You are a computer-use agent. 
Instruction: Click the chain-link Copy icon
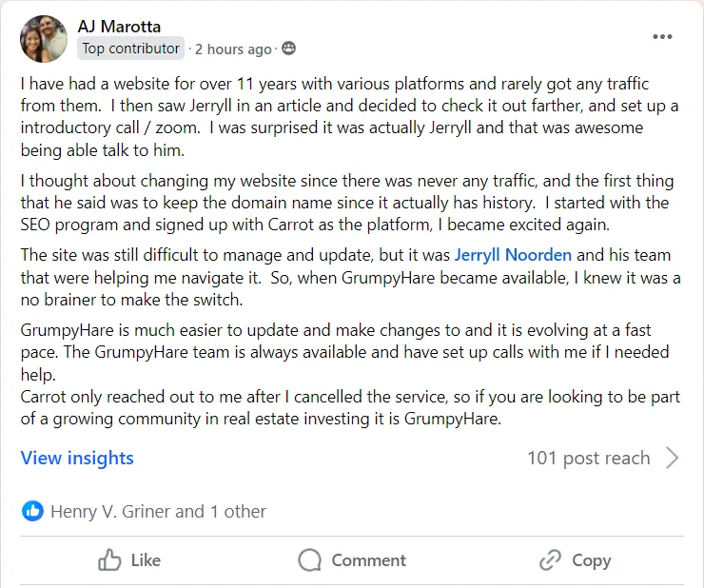pos(550,560)
